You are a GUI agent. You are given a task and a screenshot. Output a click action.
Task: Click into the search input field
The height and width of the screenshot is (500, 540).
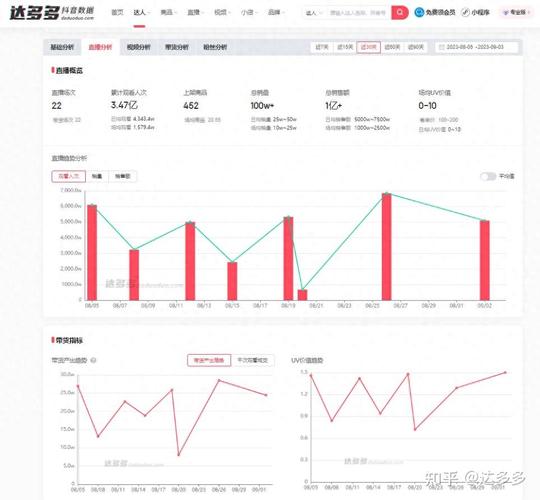pos(357,13)
